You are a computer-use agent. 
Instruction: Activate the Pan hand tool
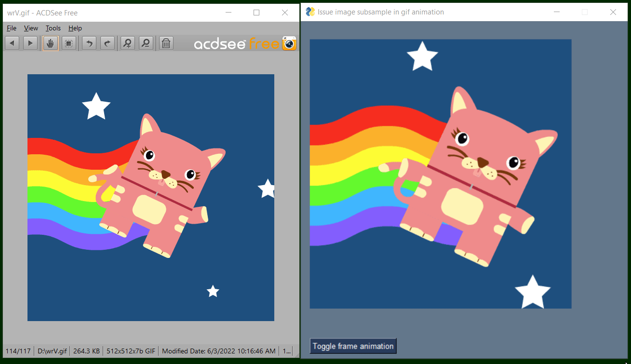[x=50, y=43]
